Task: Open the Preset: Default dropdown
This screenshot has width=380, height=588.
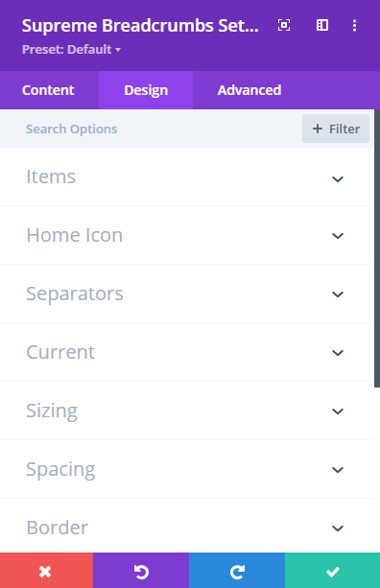Action: [x=71, y=50]
